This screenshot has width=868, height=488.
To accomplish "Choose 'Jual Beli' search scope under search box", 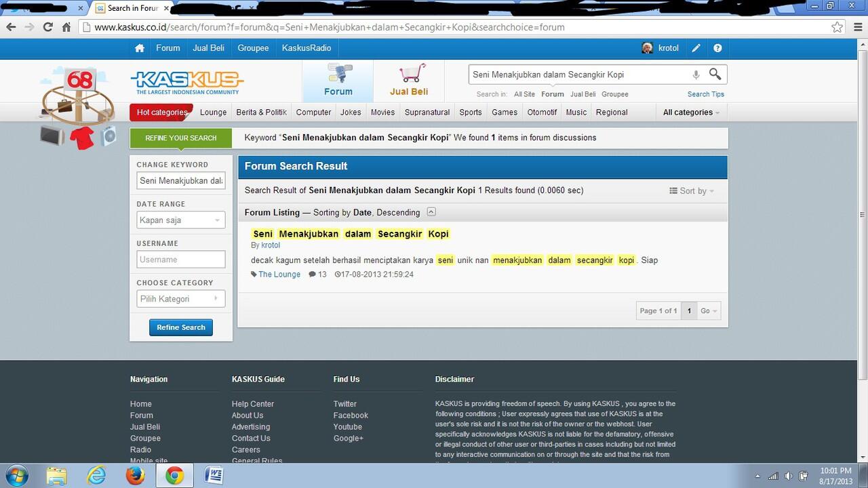I will tap(583, 94).
